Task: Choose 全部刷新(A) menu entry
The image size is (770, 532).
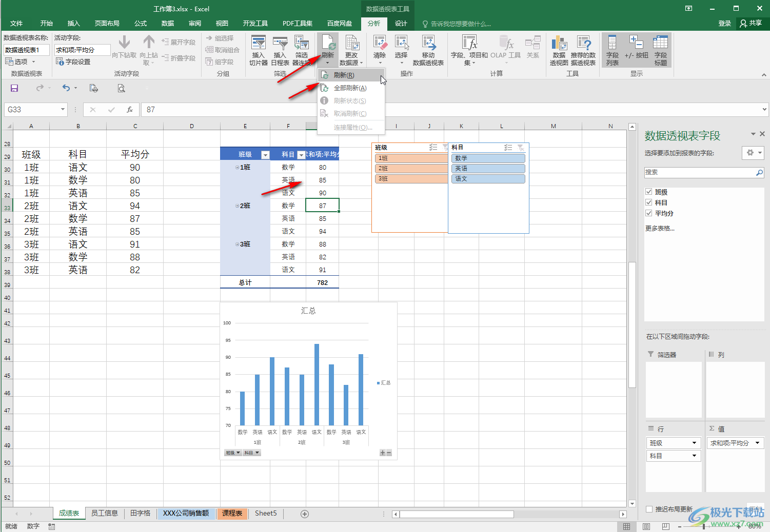Action: coord(350,88)
